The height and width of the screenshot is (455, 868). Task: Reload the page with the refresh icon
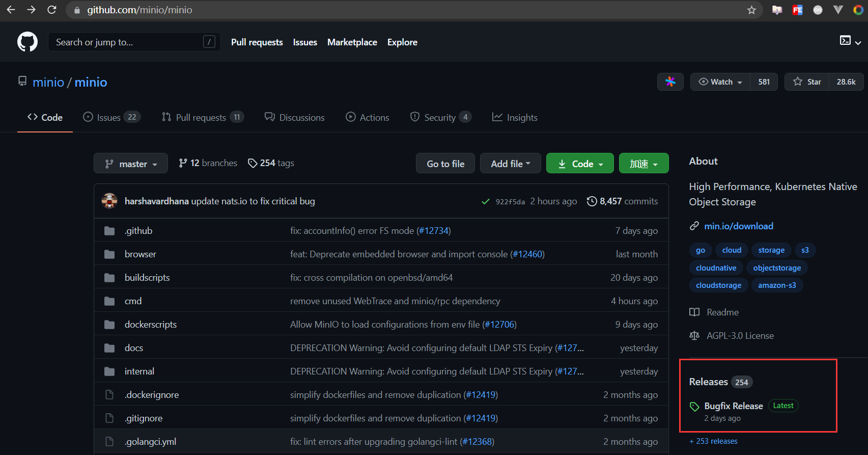click(x=52, y=10)
